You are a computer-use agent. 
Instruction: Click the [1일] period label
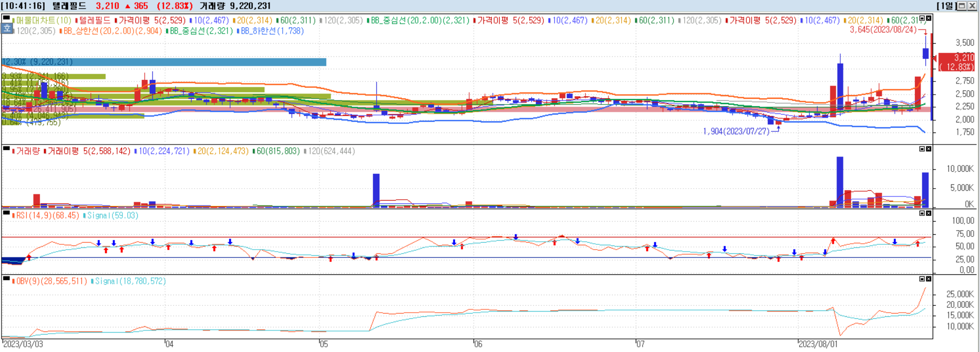(x=946, y=6)
